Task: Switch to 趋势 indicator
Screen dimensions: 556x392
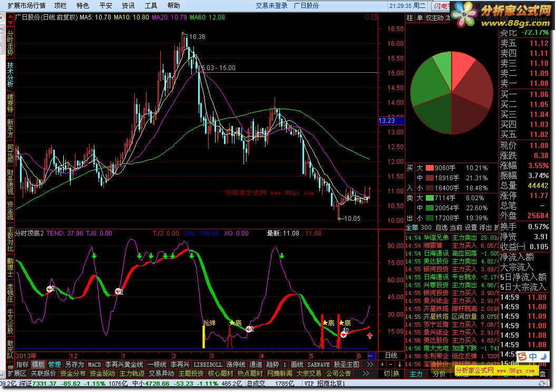Action: [x=272, y=365]
